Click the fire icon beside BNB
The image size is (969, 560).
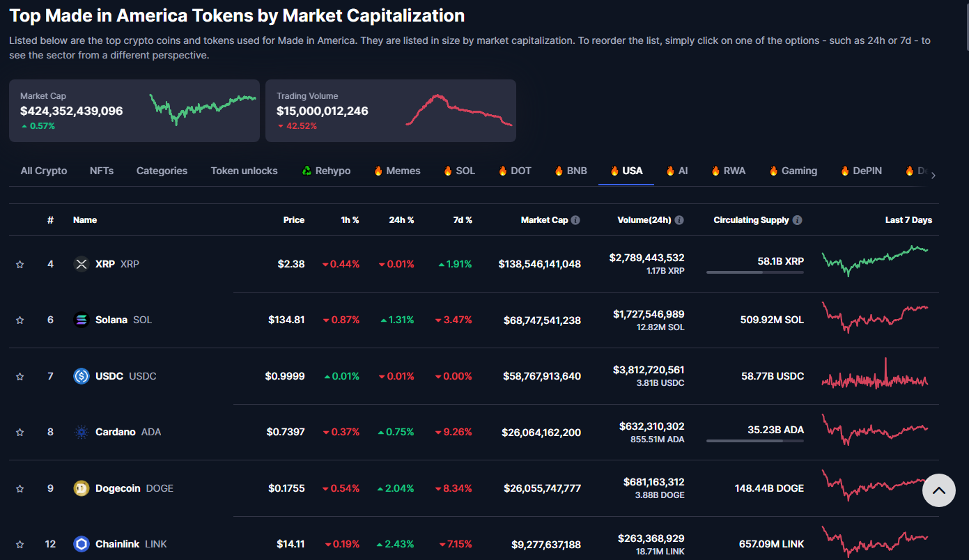559,171
